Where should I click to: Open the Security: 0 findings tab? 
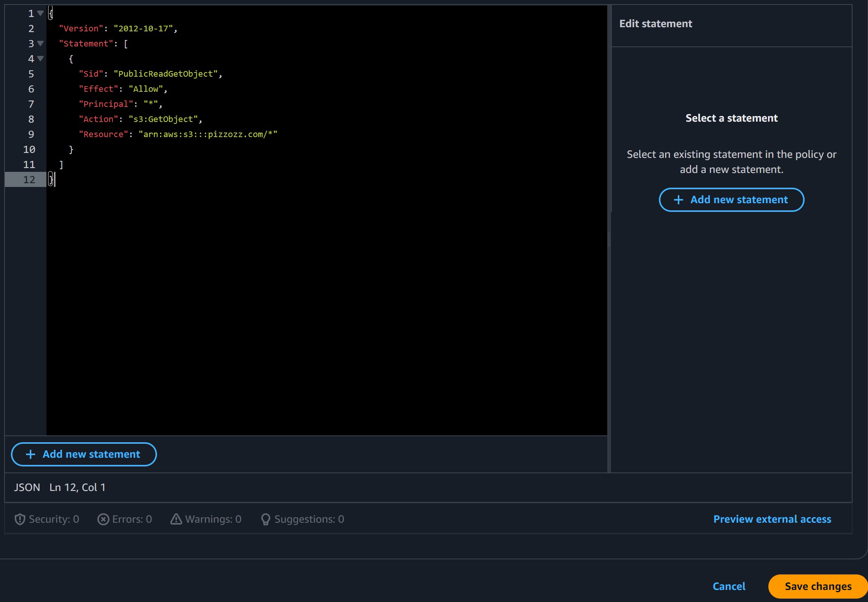coord(54,519)
